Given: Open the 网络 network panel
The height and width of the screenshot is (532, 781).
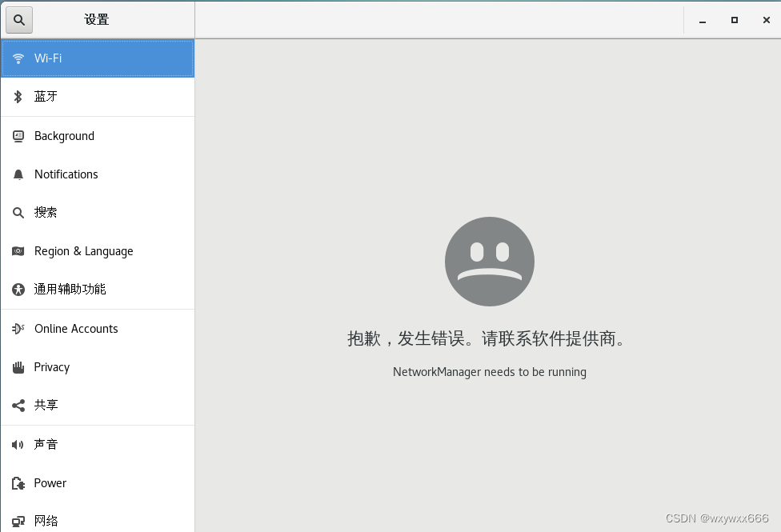Looking at the screenshot, I should [98, 518].
